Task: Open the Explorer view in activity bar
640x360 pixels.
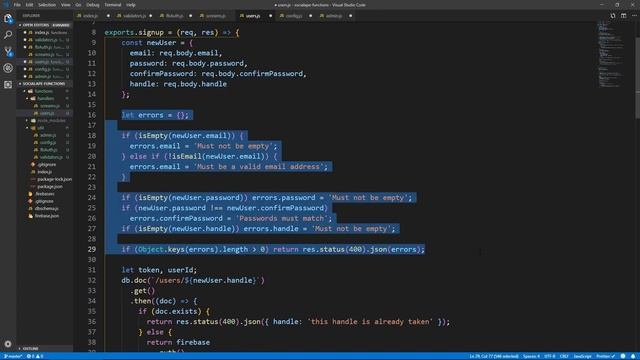Action: point(8,18)
